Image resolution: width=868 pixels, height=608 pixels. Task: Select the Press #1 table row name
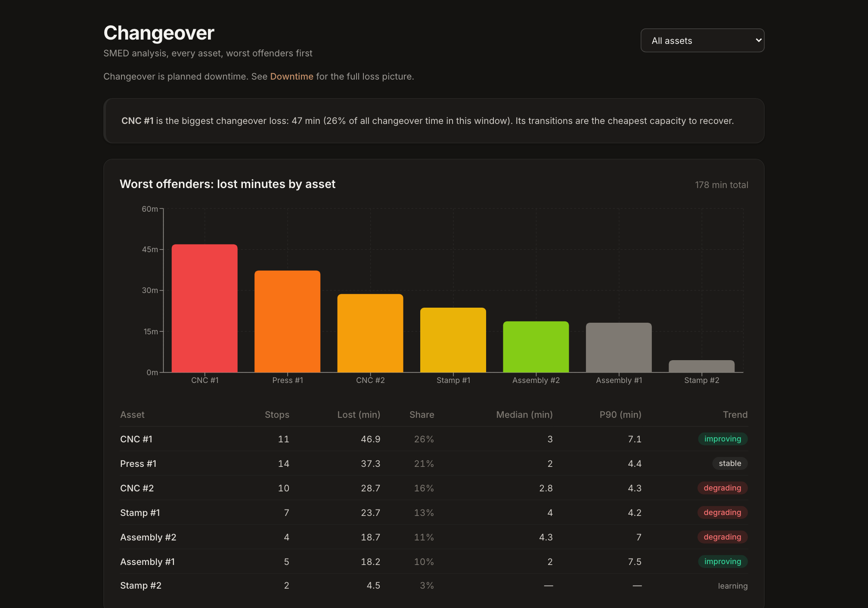[138, 464]
